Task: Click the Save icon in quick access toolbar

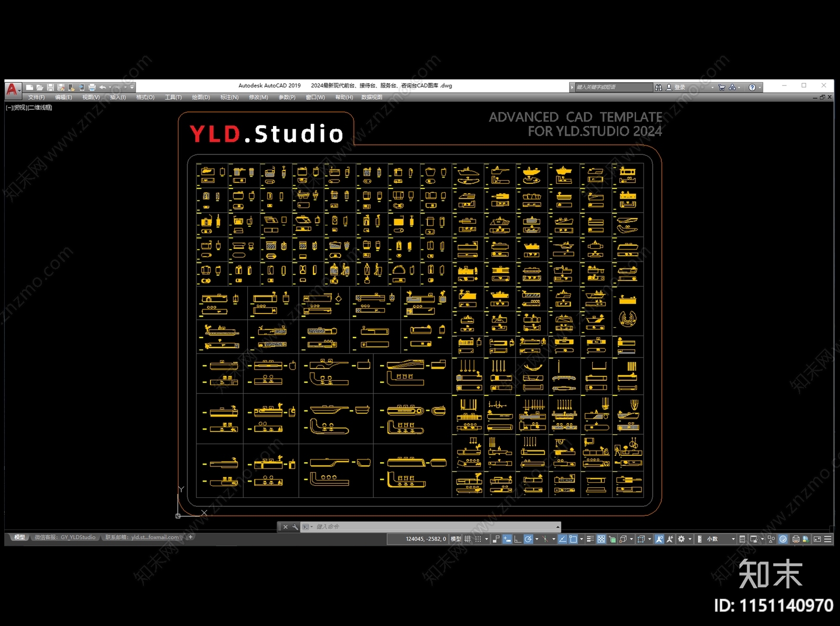Action: click(50, 87)
